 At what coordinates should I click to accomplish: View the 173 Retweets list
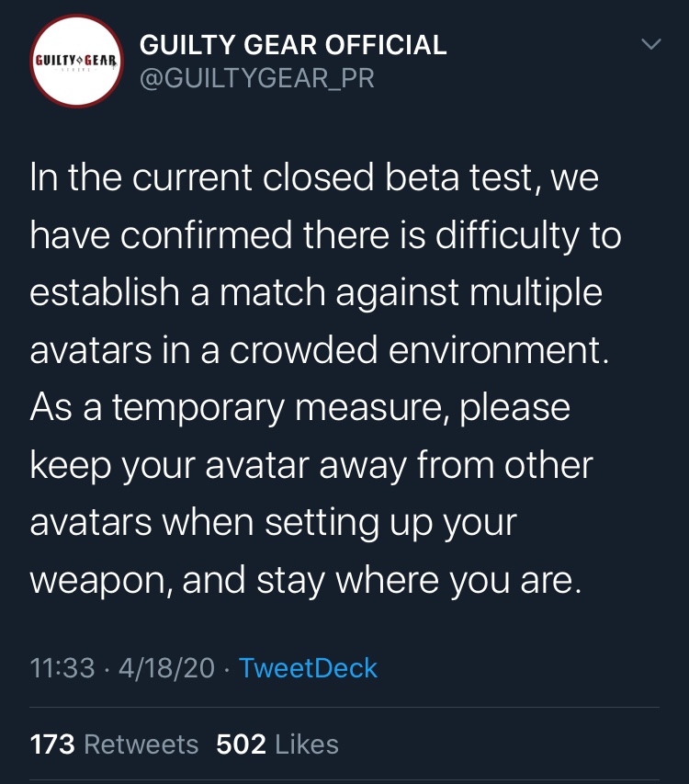coord(115,744)
